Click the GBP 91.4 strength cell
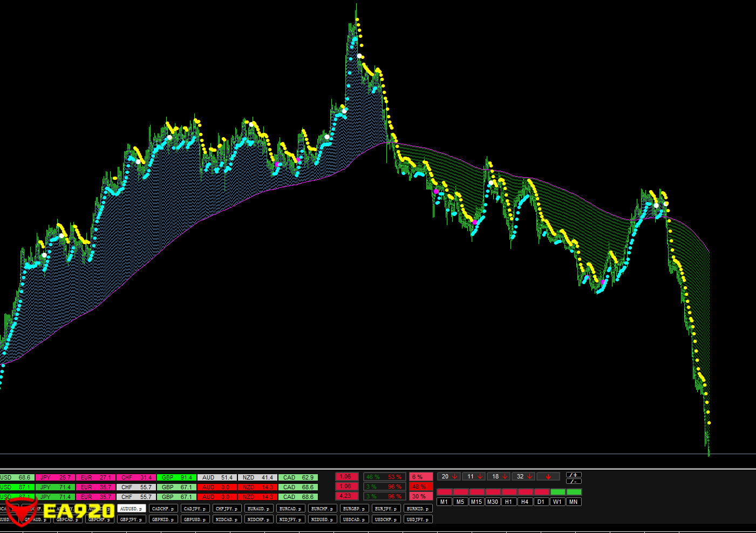The height and width of the screenshot is (533, 756). pyautogui.click(x=176, y=477)
